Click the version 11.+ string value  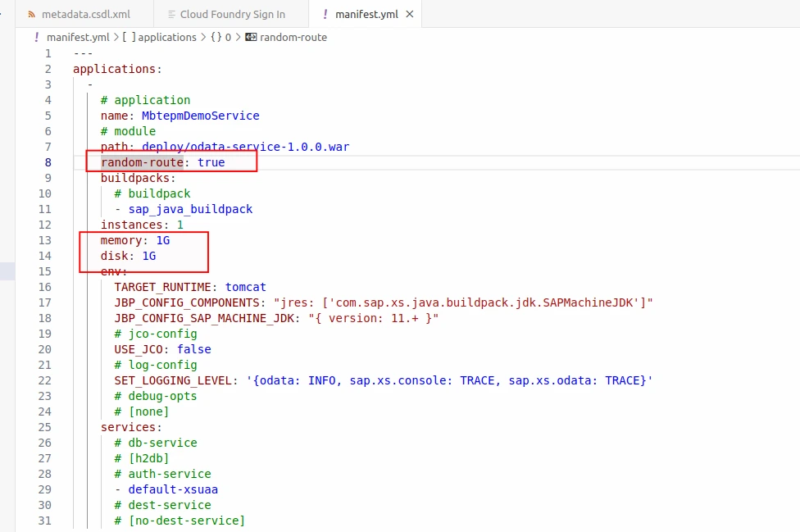[374, 318]
